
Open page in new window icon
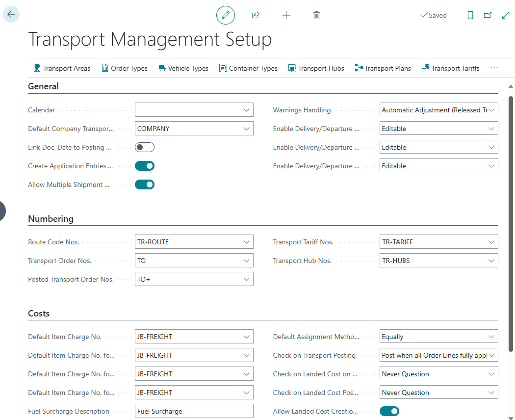tap(488, 15)
